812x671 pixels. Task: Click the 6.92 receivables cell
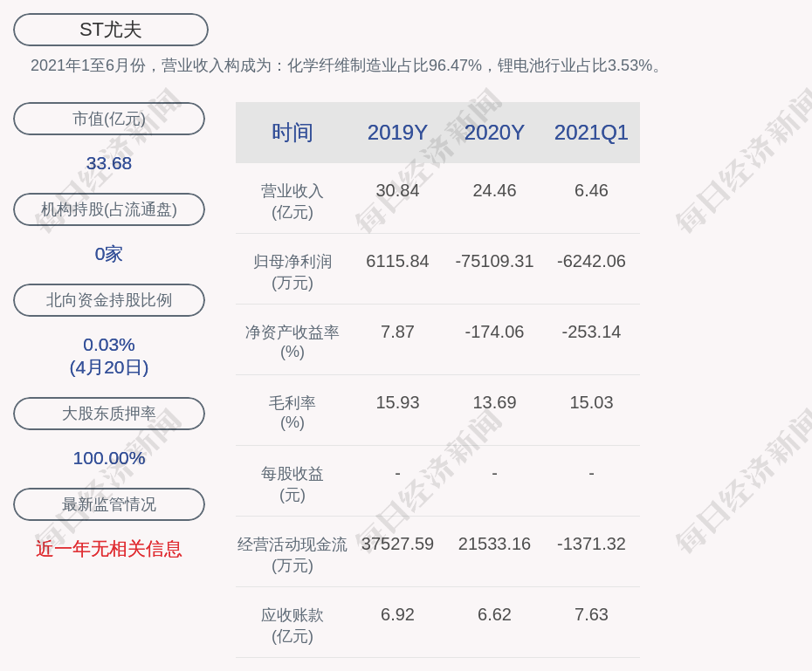point(397,614)
